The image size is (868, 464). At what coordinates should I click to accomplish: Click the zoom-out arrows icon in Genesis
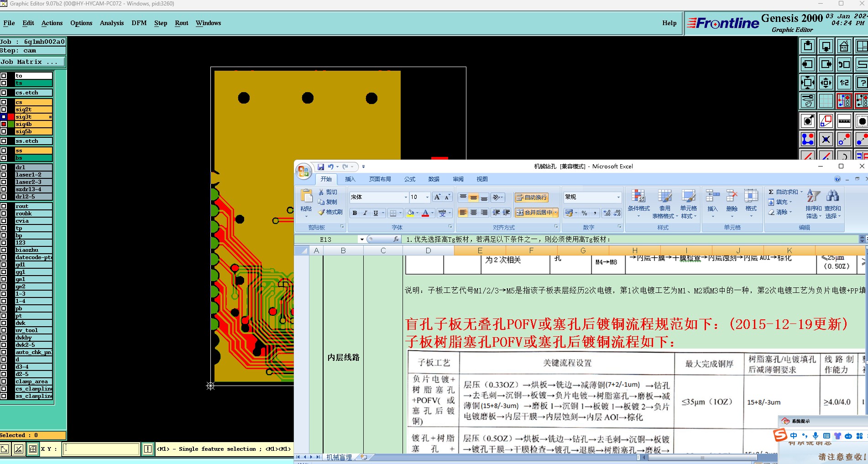pyautogui.click(x=826, y=83)
